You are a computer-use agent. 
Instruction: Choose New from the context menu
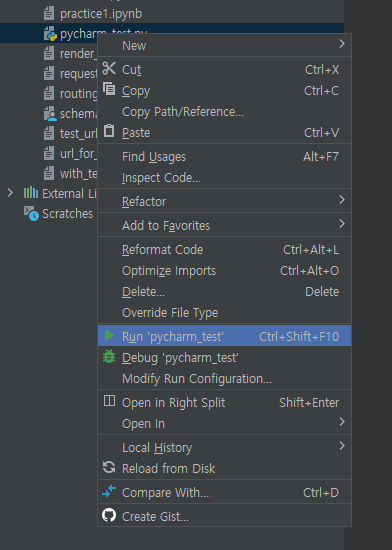(224, 46)
